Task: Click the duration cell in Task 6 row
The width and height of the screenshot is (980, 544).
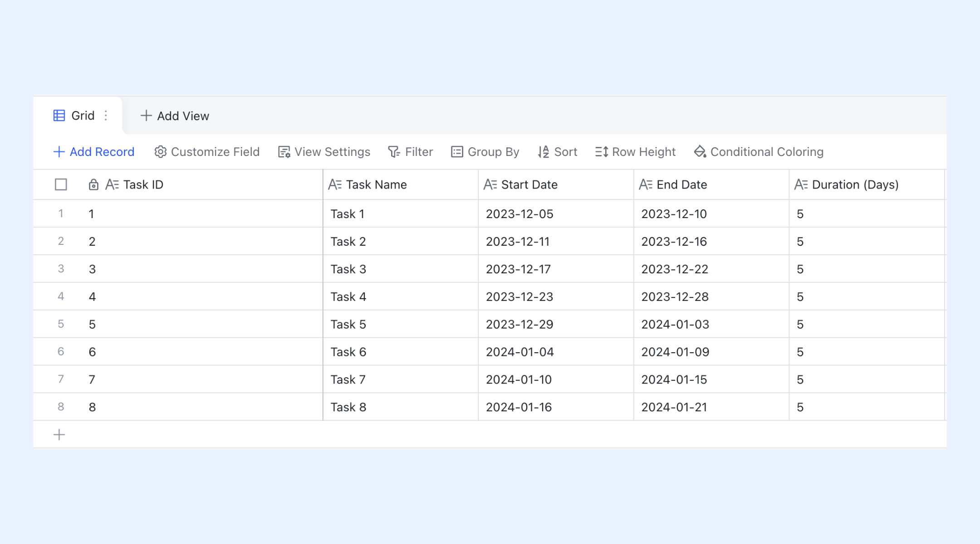Action: [867, 352]
